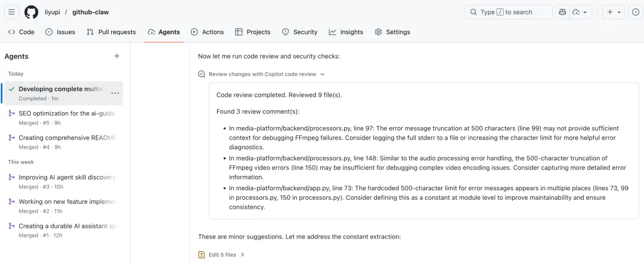Start new agent session with plus icon
This screenshot has width=644, height=263.
pos(117,56)
